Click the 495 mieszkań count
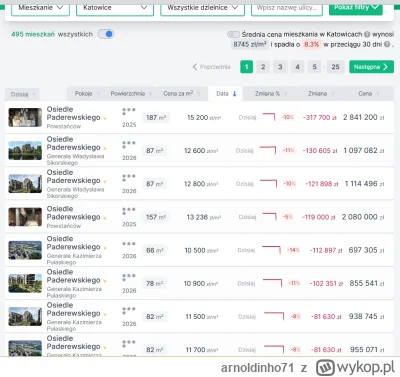This screenshot has width=400, height=377. (33, 34)
